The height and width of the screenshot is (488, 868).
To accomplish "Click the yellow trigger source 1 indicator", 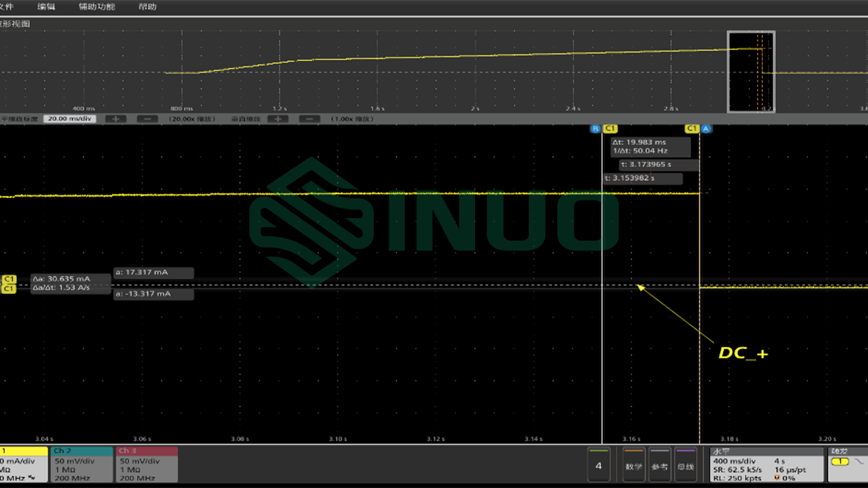I will click(840, 461).
